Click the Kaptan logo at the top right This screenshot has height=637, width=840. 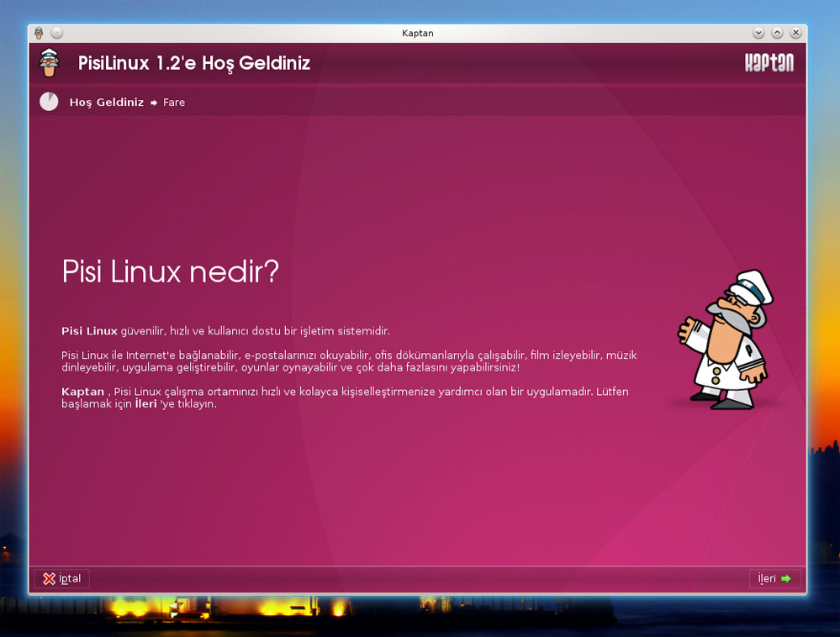[x=770, y=62]
